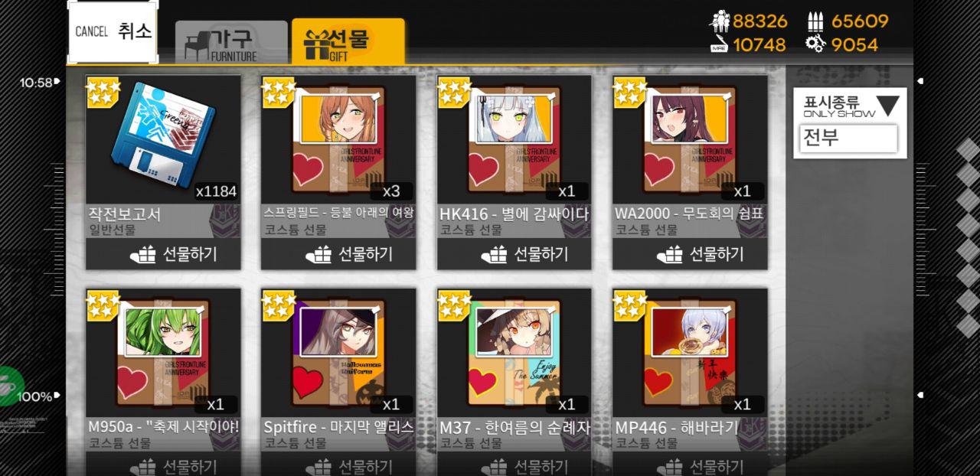Click the Cancel 취소 button
980x476 pixels.
[113, 31]
